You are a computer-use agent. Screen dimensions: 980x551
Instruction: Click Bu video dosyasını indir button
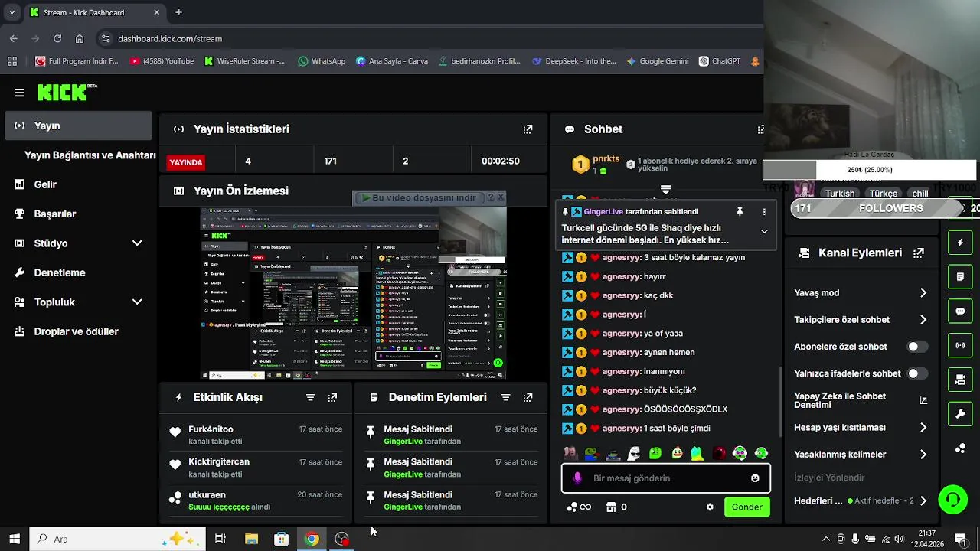click(x=420, y=197)
